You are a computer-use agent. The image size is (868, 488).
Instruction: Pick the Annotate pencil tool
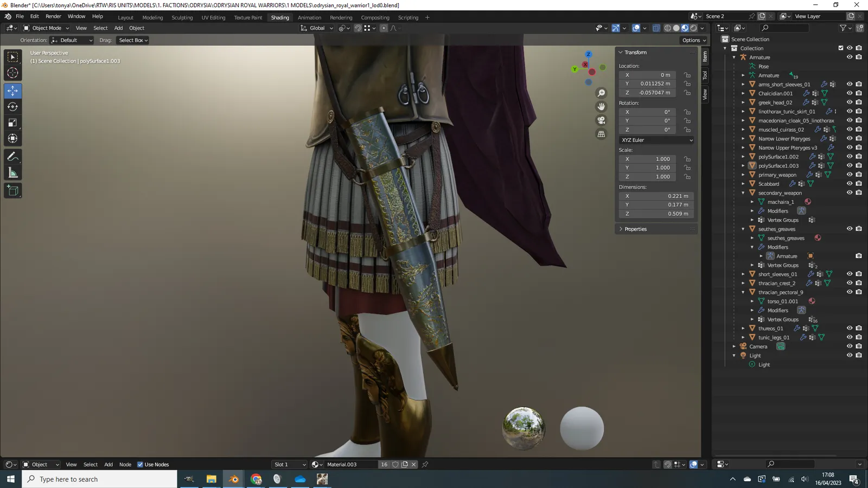click(x=12, y=157)
